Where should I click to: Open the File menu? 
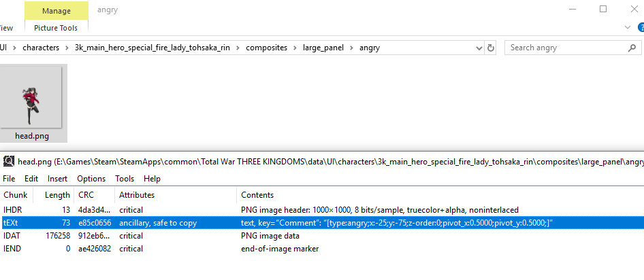10,179
